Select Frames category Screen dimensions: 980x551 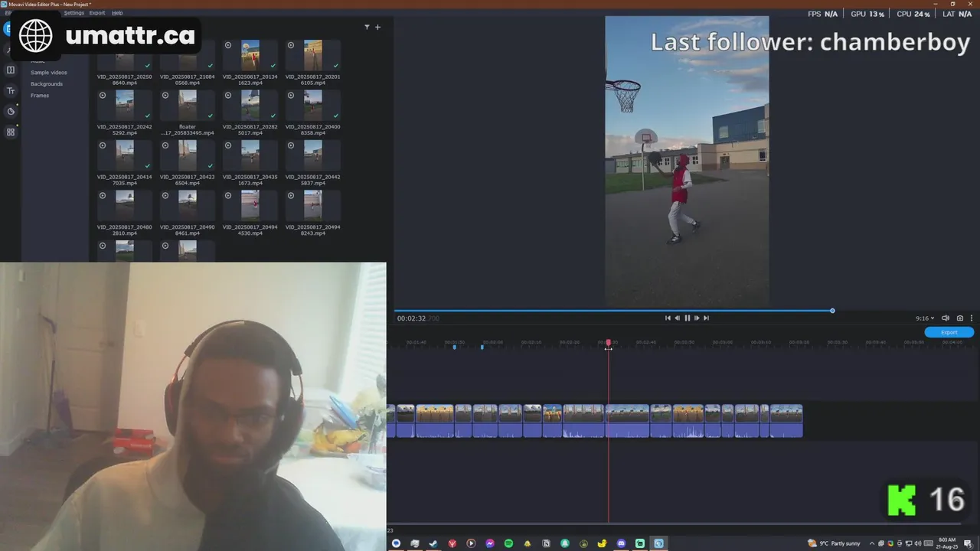point(40,96)
